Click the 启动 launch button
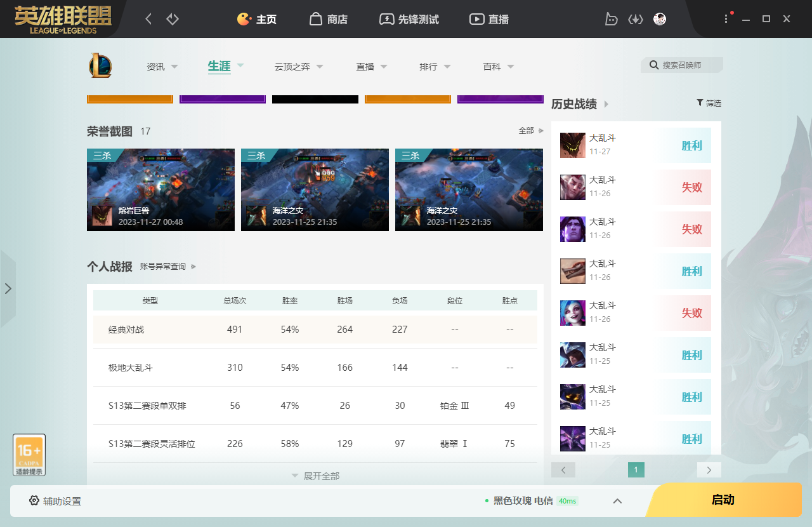 [x=723, y=500]
